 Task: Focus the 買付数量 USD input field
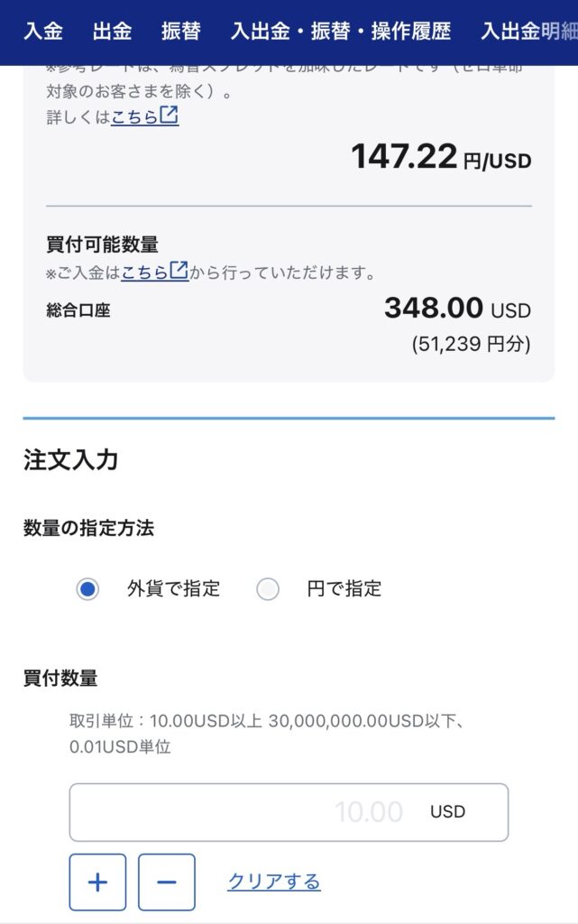tap(289, 812)
